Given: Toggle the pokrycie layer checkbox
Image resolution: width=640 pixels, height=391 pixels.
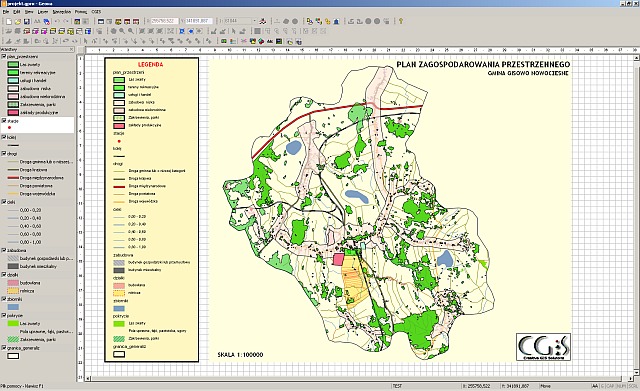Looking at the screenshot, I should (4, 315).
